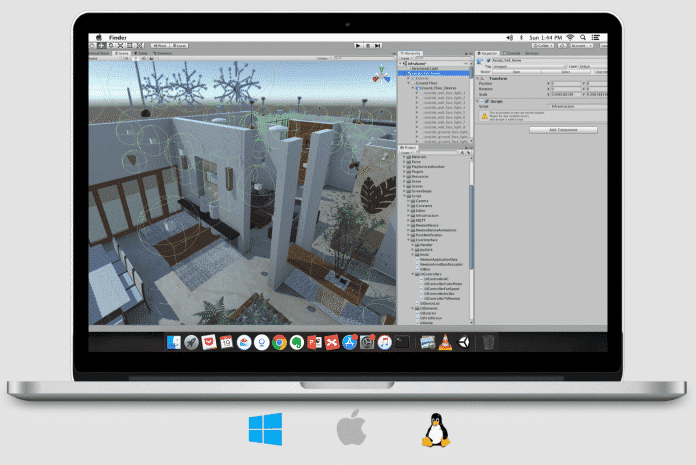The height and width of the screenshot is (465, 696).
Task: Select the Move tool in the toolbar
Action: tap(102, 45)
